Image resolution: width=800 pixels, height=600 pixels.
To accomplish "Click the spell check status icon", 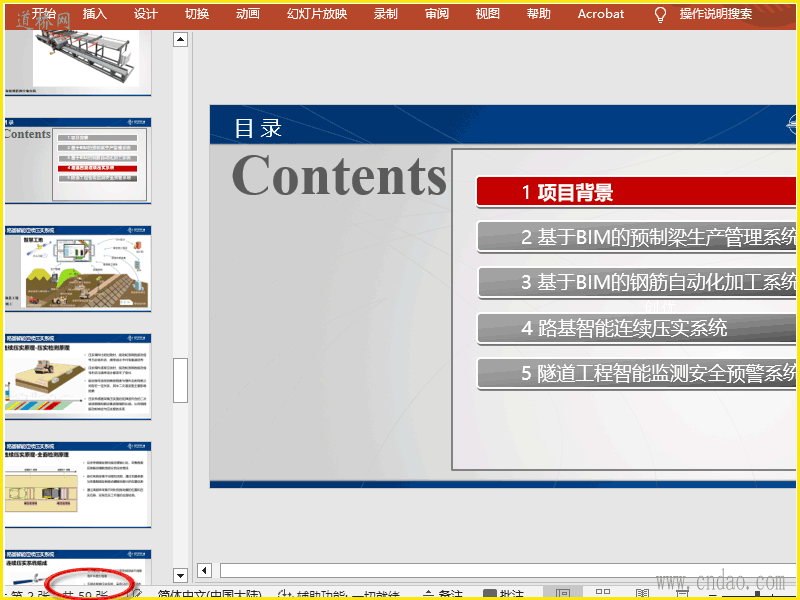I will click(x=136, y=594).
